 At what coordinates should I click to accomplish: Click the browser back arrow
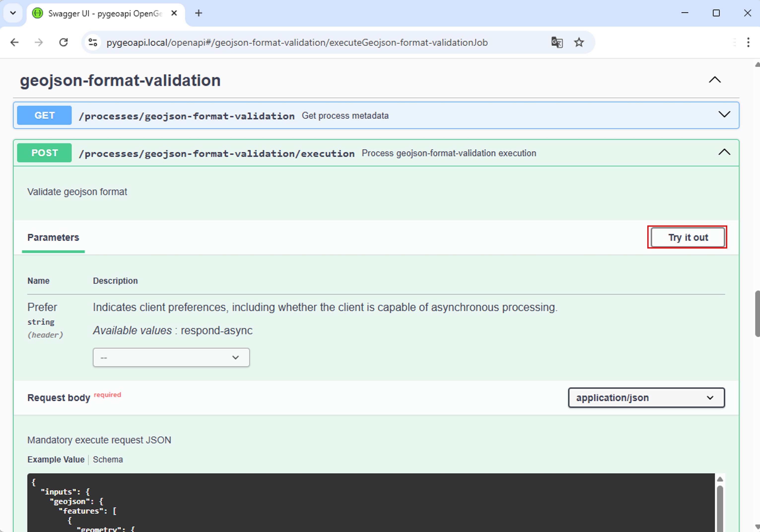click(x=15, y=42)
